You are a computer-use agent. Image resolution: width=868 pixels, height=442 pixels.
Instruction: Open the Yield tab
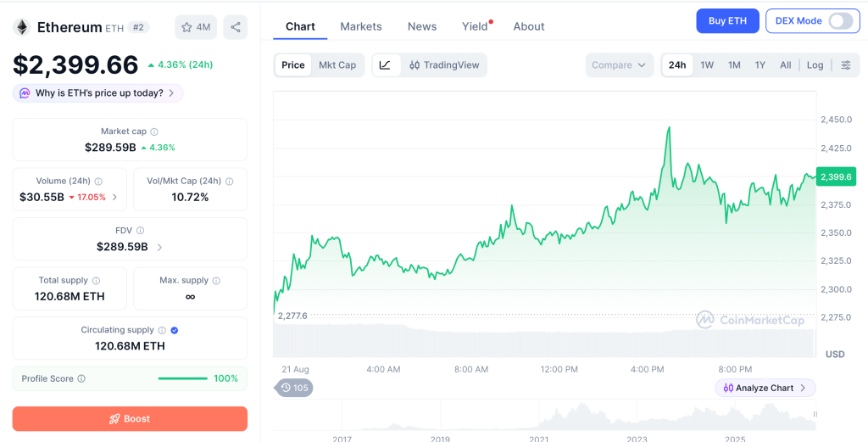[x=475, y=26]
